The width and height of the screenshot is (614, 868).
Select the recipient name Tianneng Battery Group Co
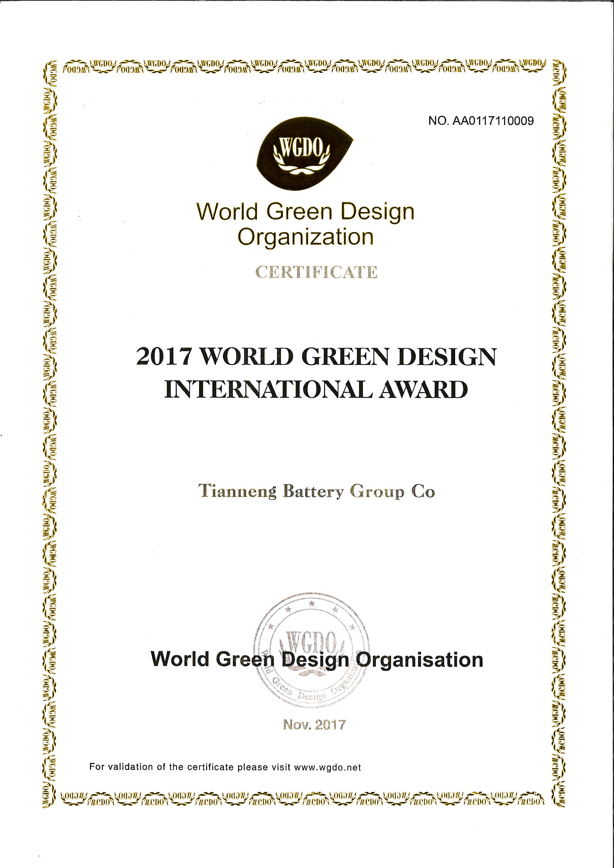click(316, 491)
